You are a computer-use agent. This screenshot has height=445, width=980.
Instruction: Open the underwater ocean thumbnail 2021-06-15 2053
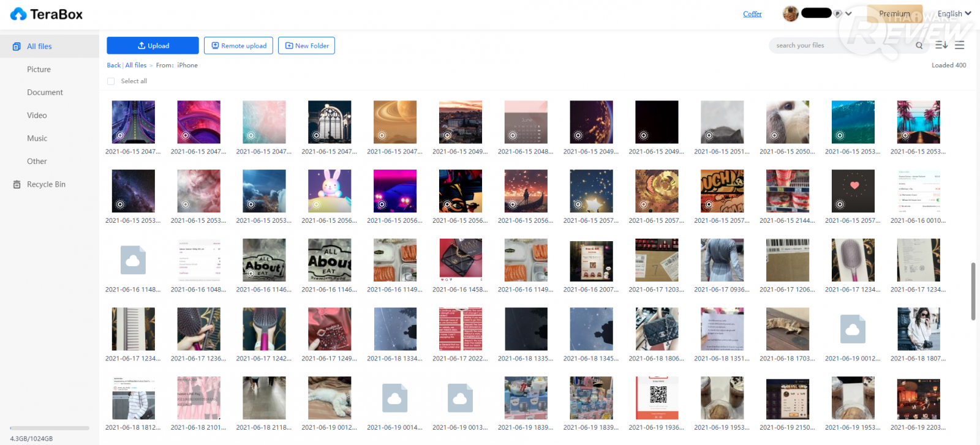tap(853, 122)
